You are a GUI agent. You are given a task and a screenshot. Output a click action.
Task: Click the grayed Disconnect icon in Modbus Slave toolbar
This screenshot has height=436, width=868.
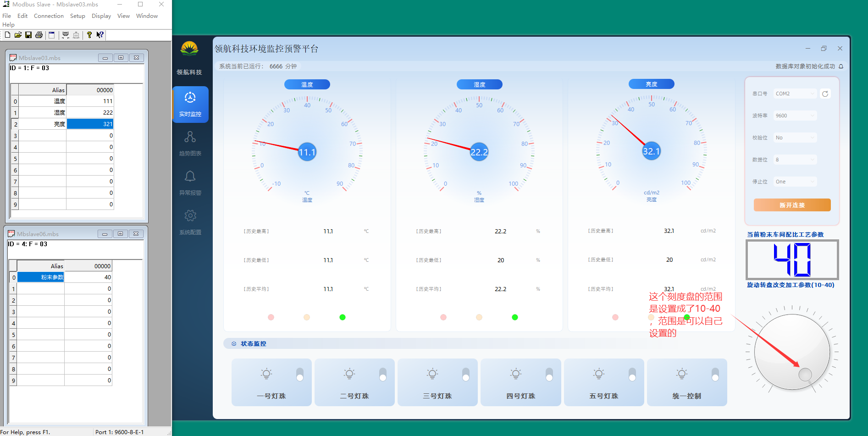tap(76, 35)
